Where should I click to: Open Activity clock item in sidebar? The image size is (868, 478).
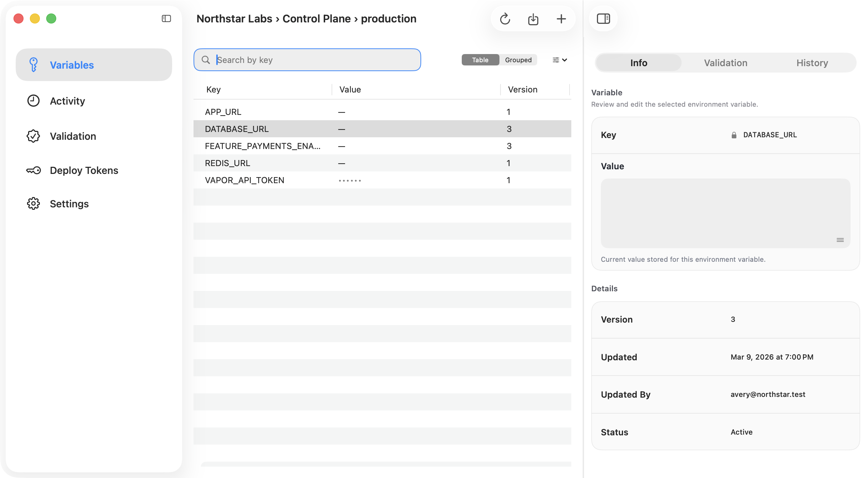point(67,101)
